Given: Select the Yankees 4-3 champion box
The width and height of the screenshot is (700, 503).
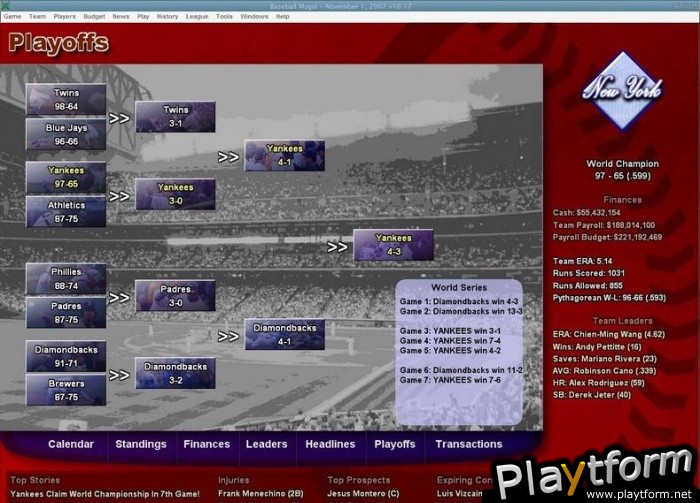Looking at the screenshot, I should tap(393, 245).
